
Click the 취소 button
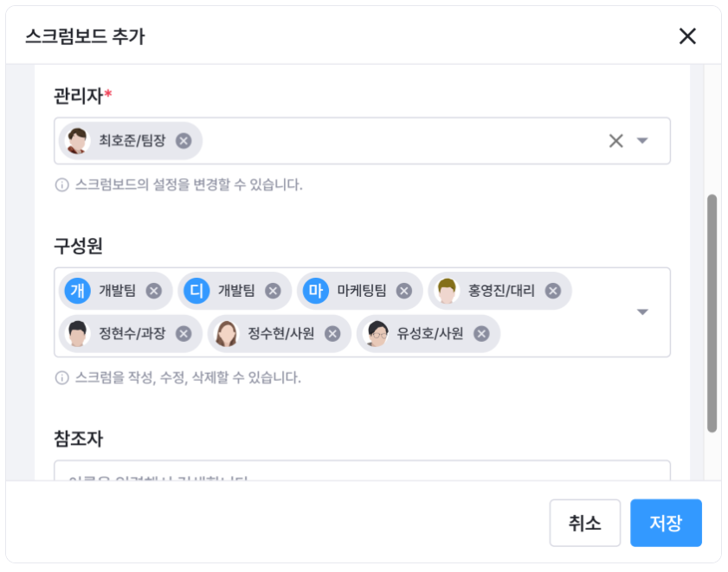pyautogui.click(x=584, y=523)
